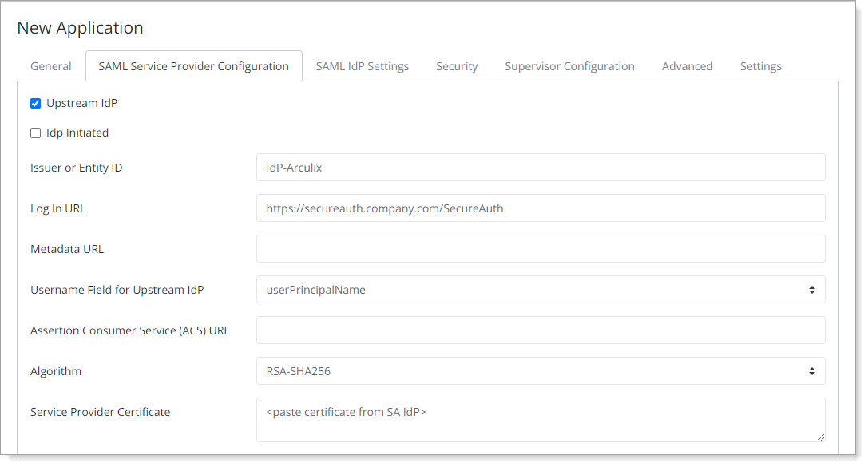Switch to the Advanced tab

[x=687, y=66]
